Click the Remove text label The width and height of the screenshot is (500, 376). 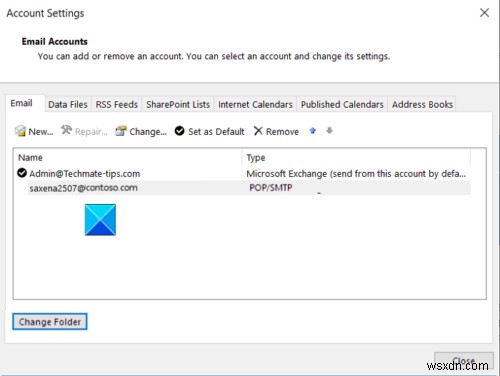tap(282, 132)
